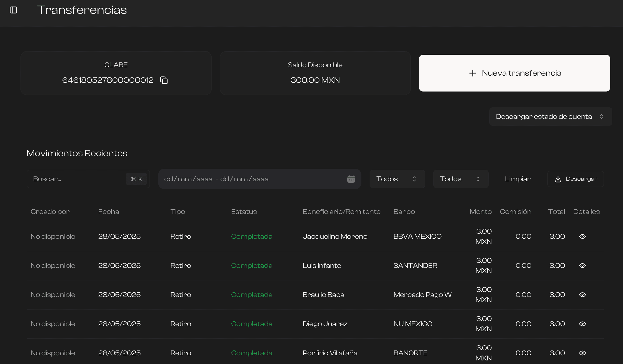Open details eye icon for Luis Infante
The width and height of the screenshot is (623, 364).
click(582, 265)
